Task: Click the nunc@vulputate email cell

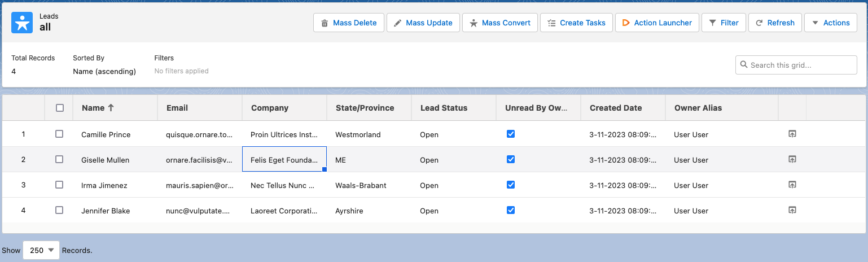Action: 200,211
